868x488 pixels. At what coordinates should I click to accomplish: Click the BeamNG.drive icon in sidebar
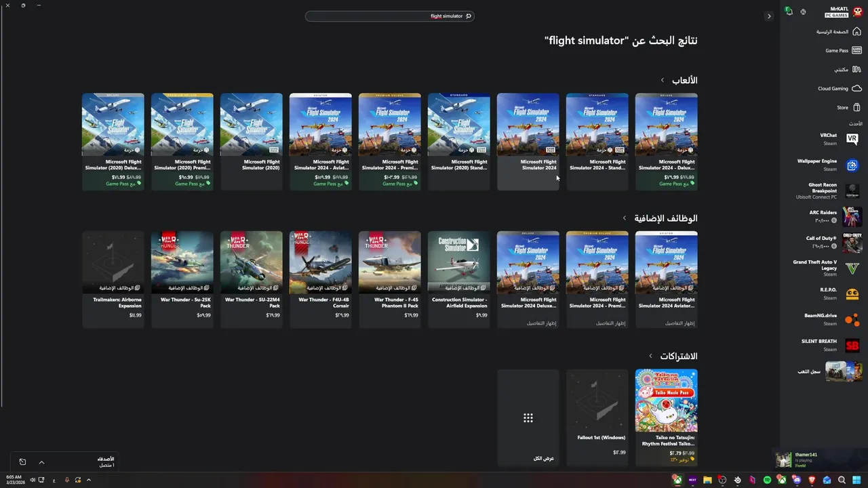click(x=852, y=319)
